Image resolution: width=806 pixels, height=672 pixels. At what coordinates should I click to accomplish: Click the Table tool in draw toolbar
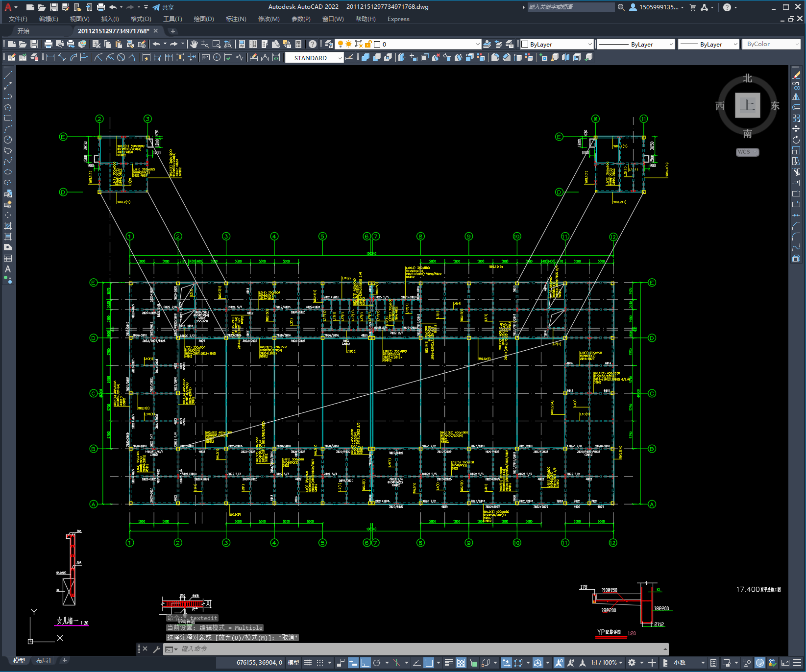(x=8, y=258)
